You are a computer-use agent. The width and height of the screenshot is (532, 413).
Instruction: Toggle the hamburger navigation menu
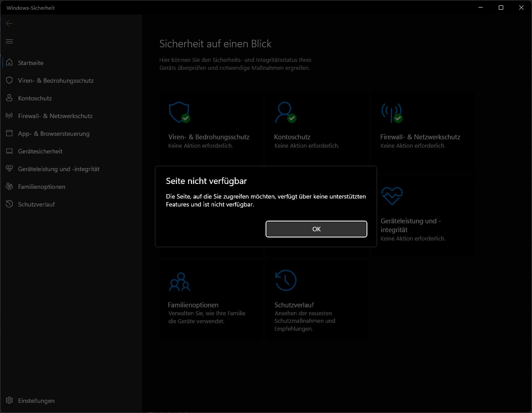coord(9,41)
